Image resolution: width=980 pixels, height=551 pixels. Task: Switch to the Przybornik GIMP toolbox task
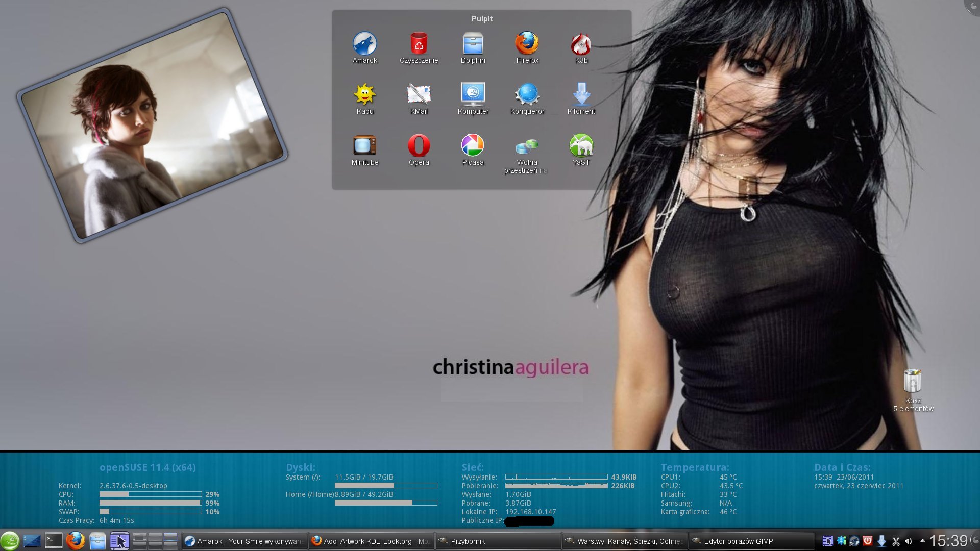pos(498,541)
